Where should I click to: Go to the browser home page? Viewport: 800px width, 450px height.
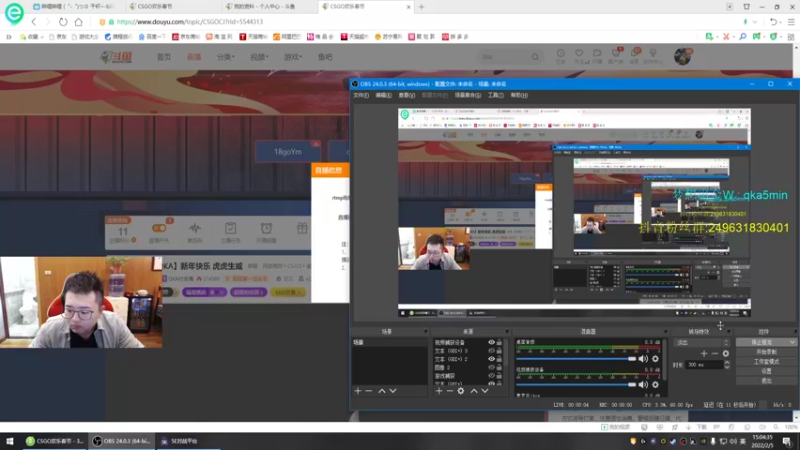click(x=79, y=22)
